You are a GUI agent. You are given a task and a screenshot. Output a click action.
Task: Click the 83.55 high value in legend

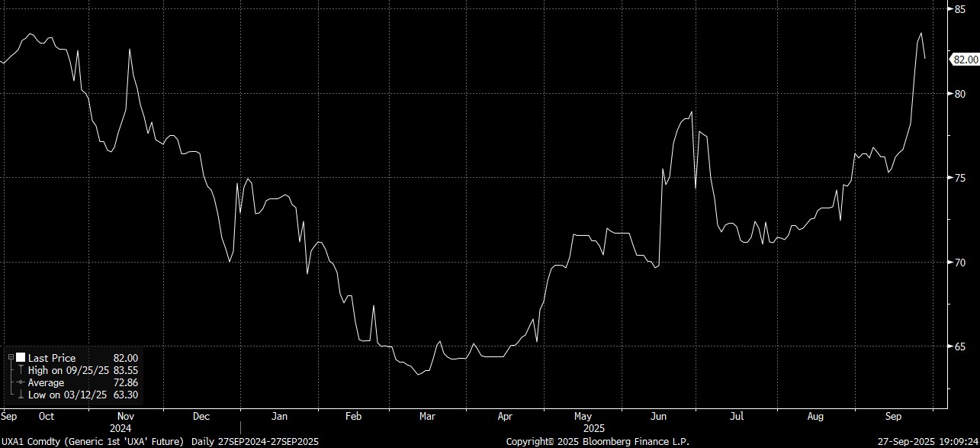click(125, 370)
